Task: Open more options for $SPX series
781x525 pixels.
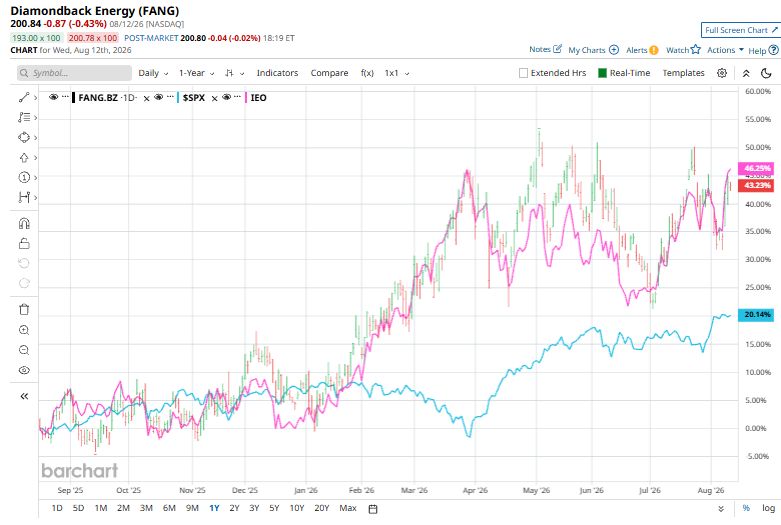Action: tap(170, 97)
